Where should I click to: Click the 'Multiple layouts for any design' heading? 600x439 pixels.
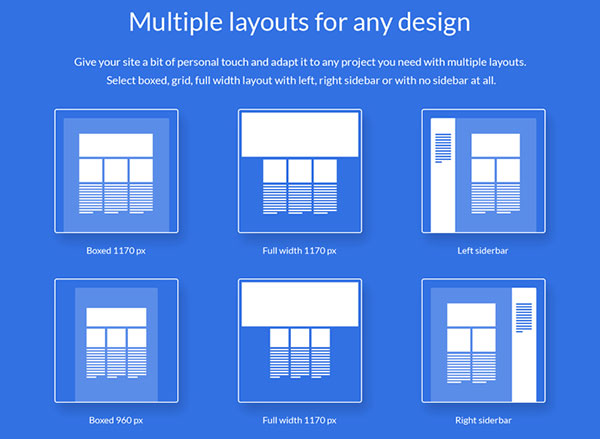[x=300, y=22]
